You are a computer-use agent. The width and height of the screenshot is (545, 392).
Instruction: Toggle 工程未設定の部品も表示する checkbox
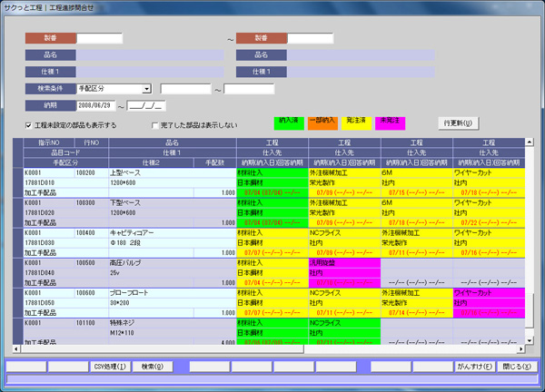pos(29,126)
